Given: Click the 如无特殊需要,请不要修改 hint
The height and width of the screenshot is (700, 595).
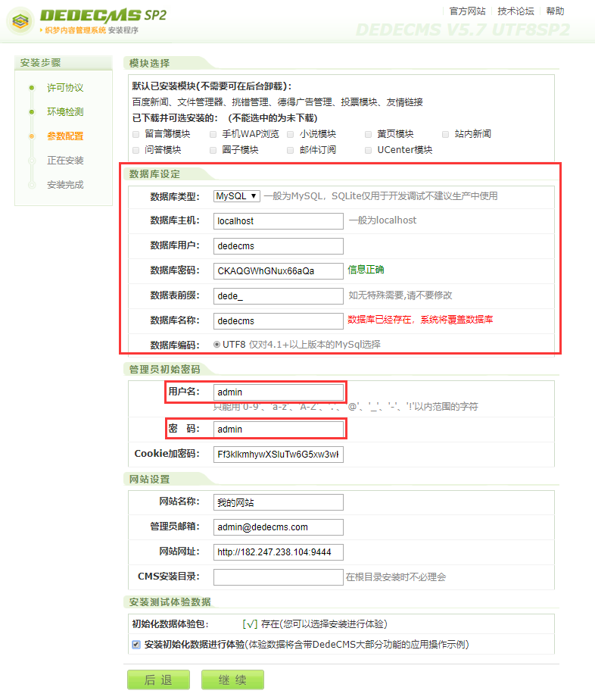Looking at the screenshot, I should (400, 295).
